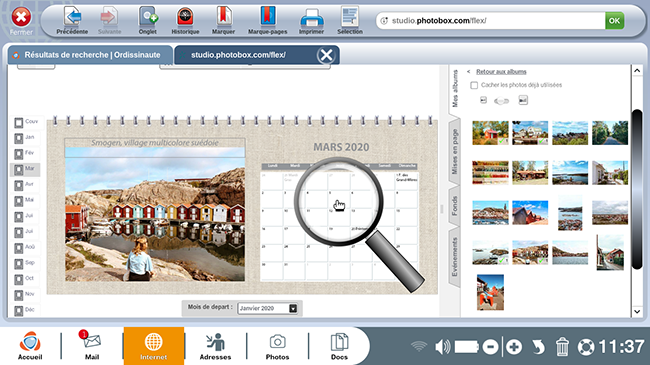Click the undo curved arrow icon
The image size is (650, 365).
pyautogui.click(x=538, y=347)
